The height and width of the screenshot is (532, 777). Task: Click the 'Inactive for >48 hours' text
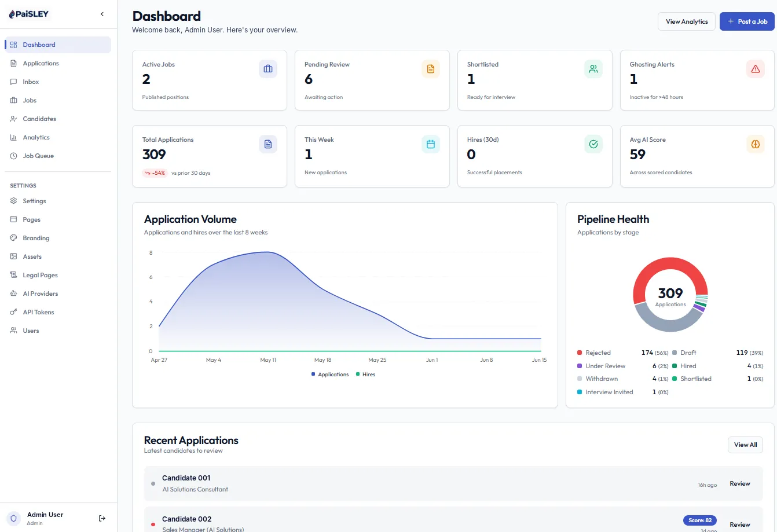pos(656,97)
